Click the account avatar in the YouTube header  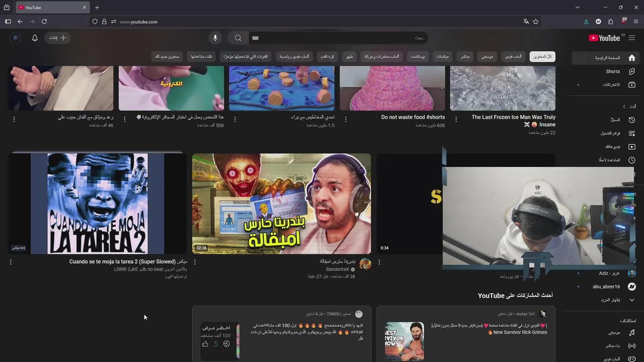(x=15, y=38)
